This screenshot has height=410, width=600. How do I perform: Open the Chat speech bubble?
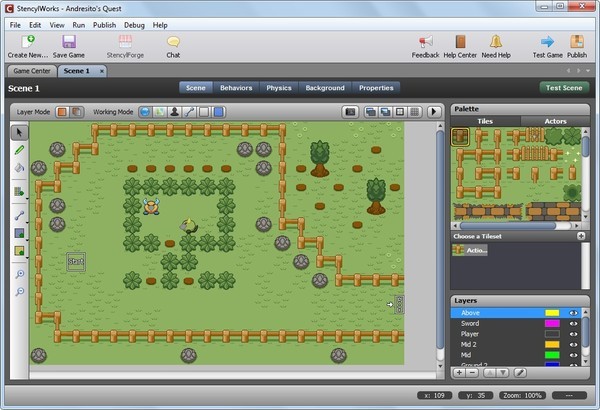(173, 46)
